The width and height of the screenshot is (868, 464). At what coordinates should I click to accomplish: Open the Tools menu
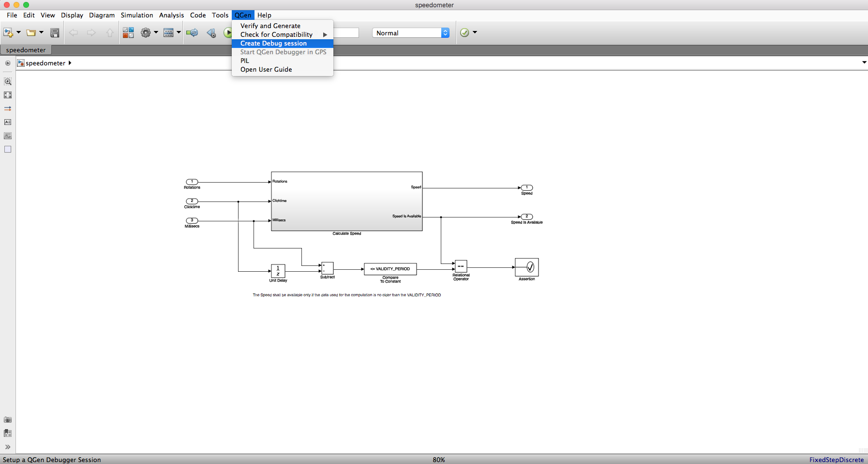[x=220, y=15]
